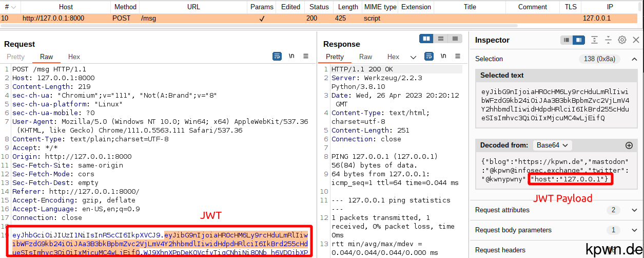Sort history by Host column

click(66, 7)
